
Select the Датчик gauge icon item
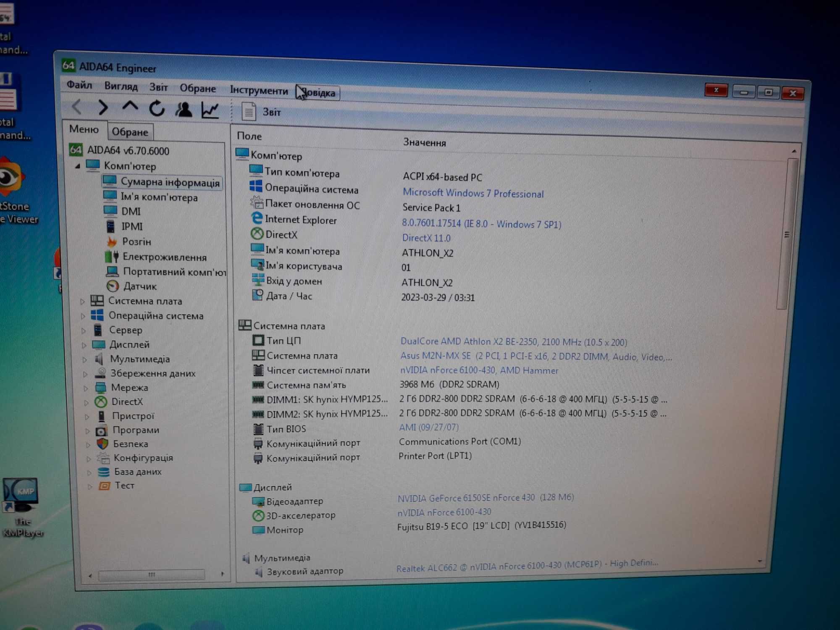[x=113, y=286]
